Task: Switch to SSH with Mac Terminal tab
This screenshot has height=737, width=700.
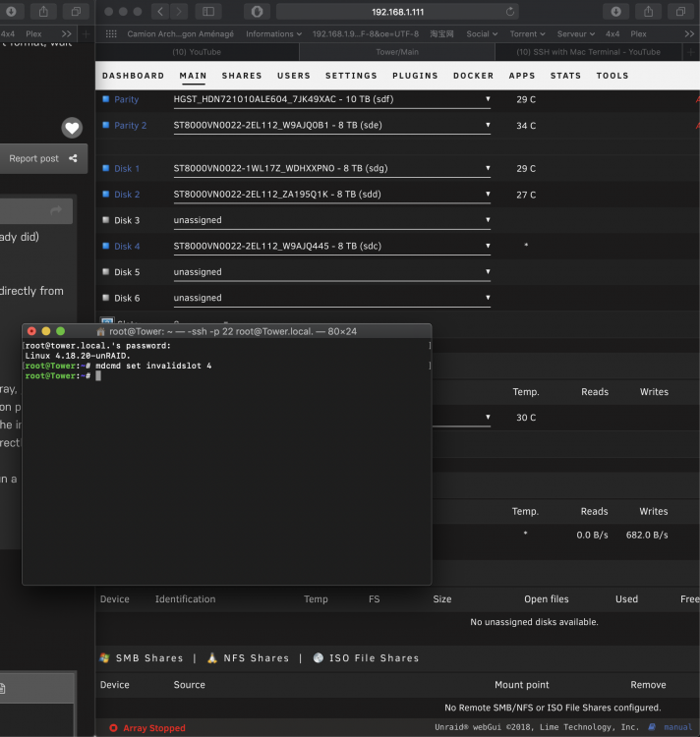Action: (x=588, y=52)
